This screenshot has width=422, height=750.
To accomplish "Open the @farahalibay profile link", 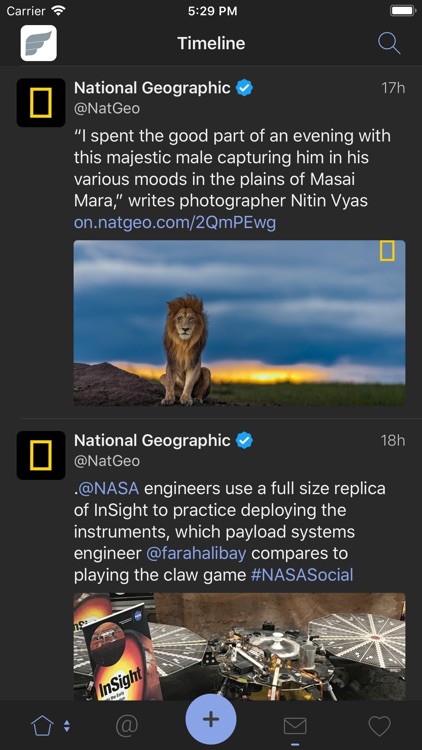I will 196,553.
